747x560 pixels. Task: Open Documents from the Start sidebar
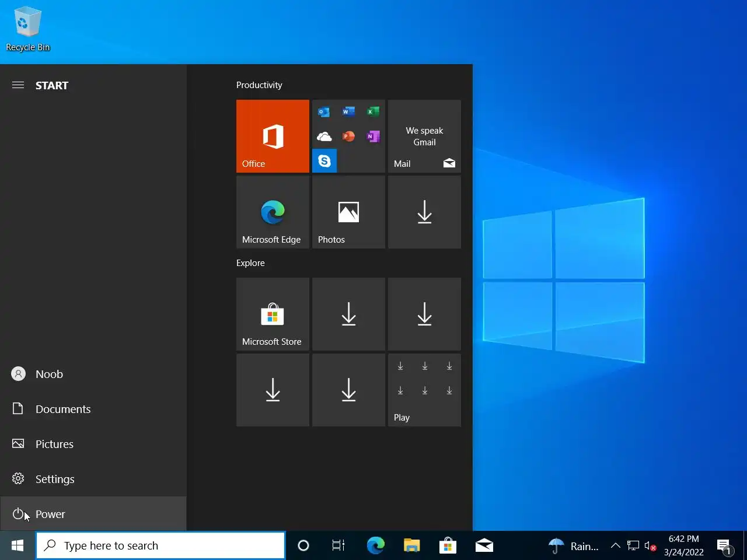tap(93, 409)
